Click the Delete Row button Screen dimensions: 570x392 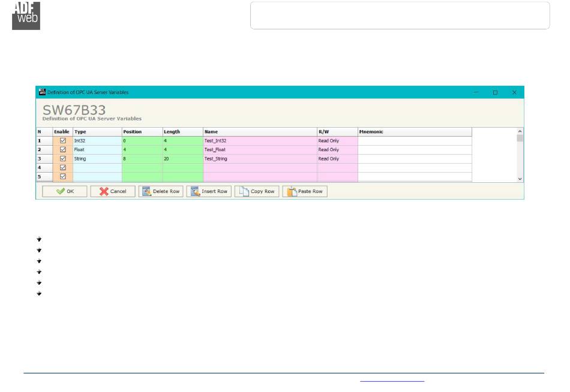tap(161, 191)
